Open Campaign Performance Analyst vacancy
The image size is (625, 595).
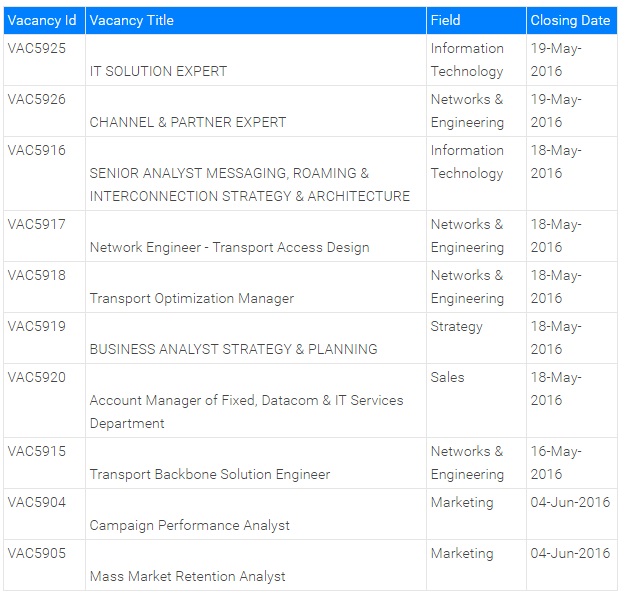tap(189, 525)
